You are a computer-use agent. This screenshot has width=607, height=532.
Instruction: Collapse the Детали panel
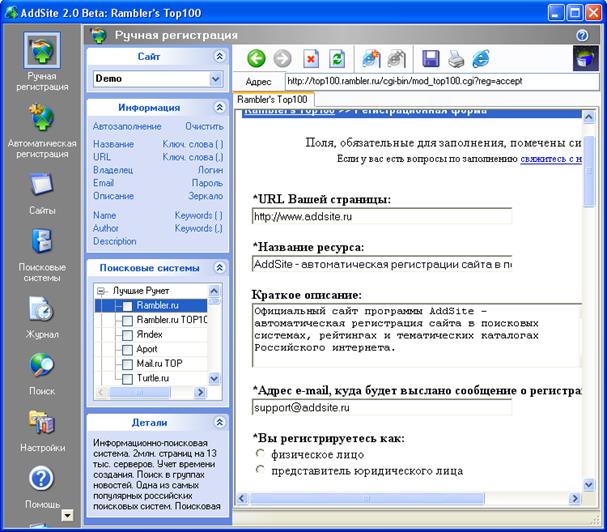tap(219, 422)
